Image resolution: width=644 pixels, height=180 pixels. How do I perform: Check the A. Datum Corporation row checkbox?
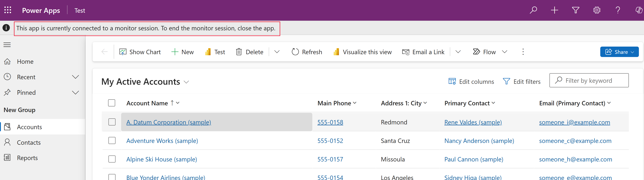pyautogui.click(x=112, y=122)
